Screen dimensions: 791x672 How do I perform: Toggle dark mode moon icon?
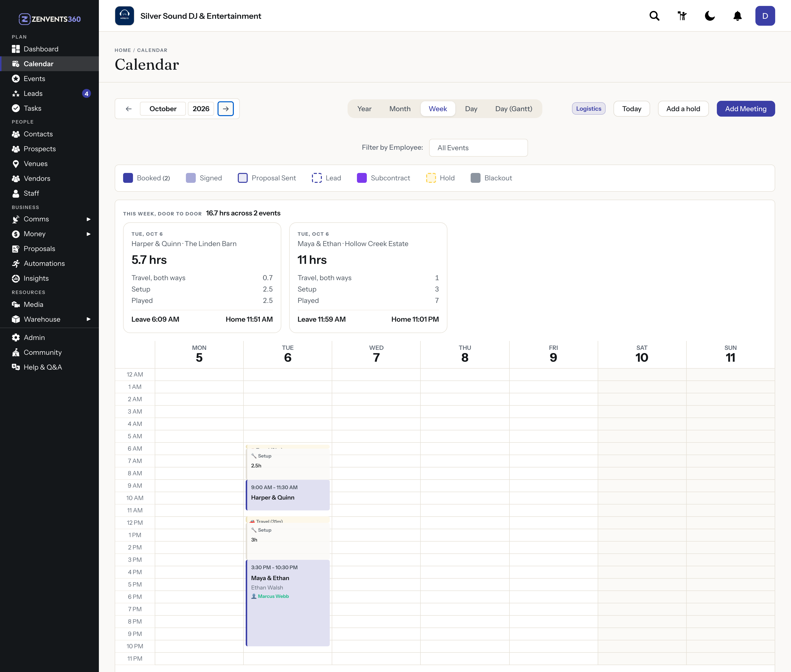(710, 16)
